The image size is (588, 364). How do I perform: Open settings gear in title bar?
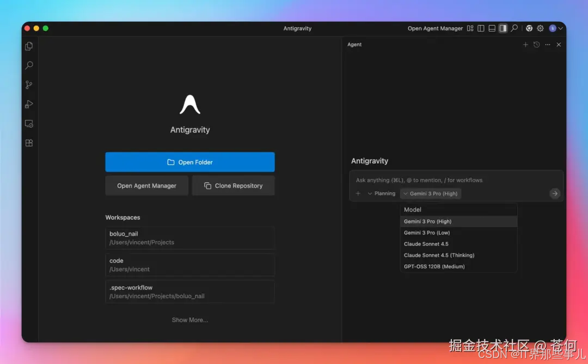541,28
